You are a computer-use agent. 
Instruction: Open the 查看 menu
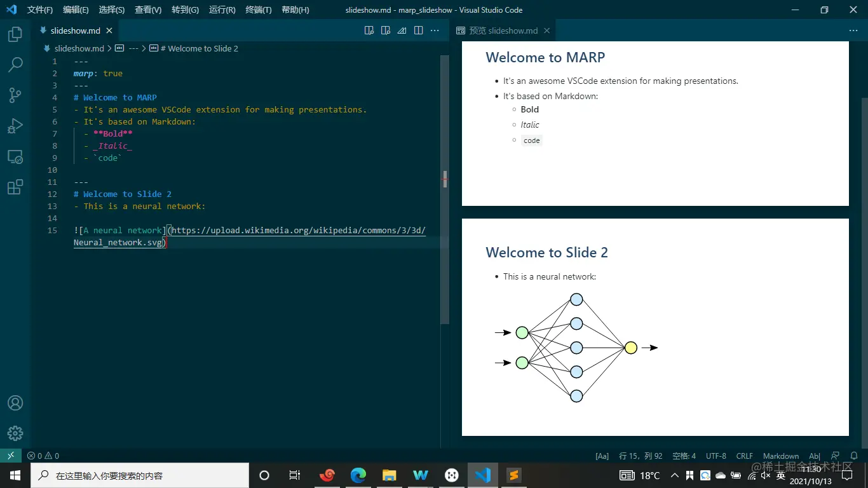click(147, 10)
